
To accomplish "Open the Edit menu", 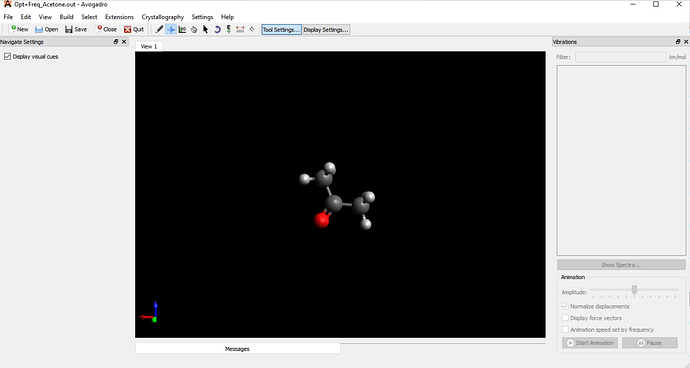I will (x=26, y=17).
